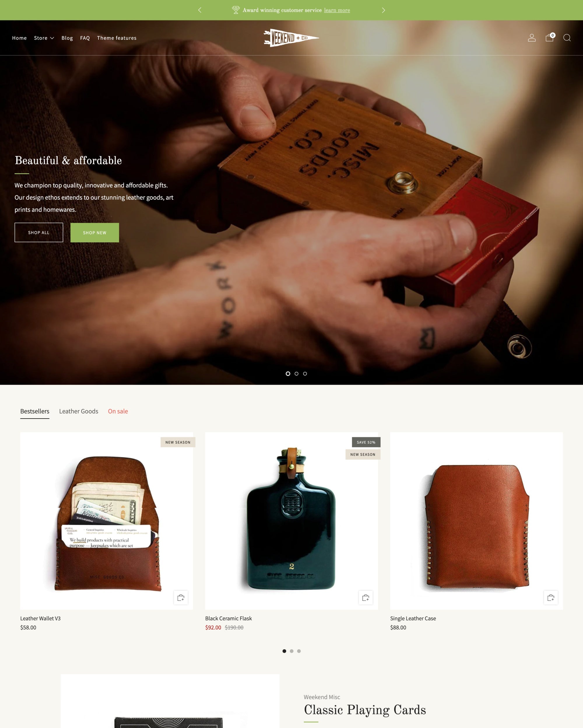Click the Blog navigation menu item
The image size is (583, 728).
67,38
